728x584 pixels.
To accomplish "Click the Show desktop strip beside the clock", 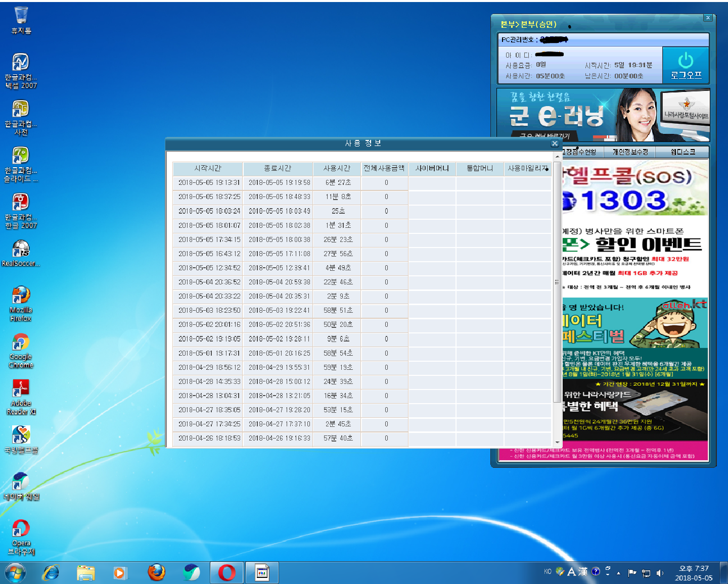I will click(x=723, y=573).
